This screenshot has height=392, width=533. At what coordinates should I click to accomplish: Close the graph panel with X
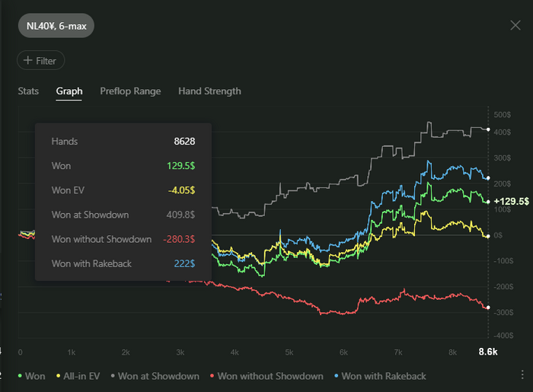pos(515,25)
